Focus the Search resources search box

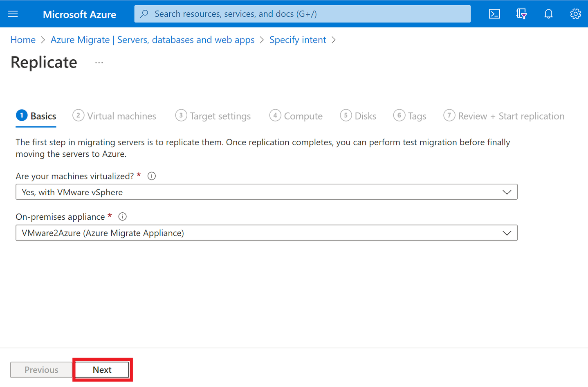[302, 14]
